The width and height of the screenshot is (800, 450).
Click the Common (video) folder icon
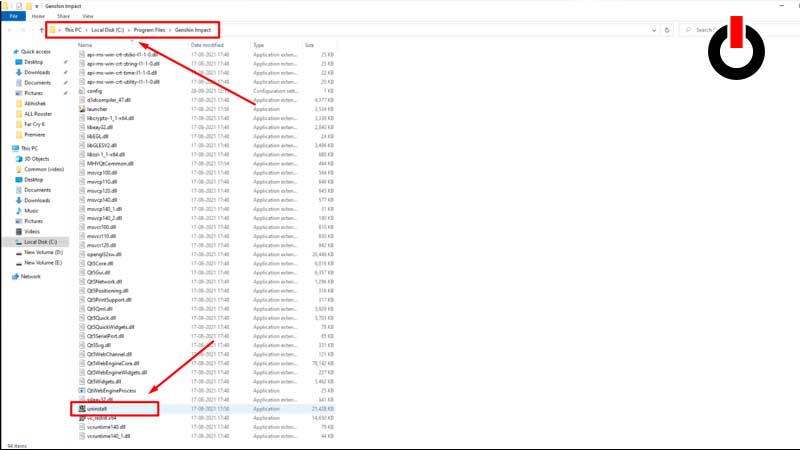pyautogui.click(x=19, y=169)
